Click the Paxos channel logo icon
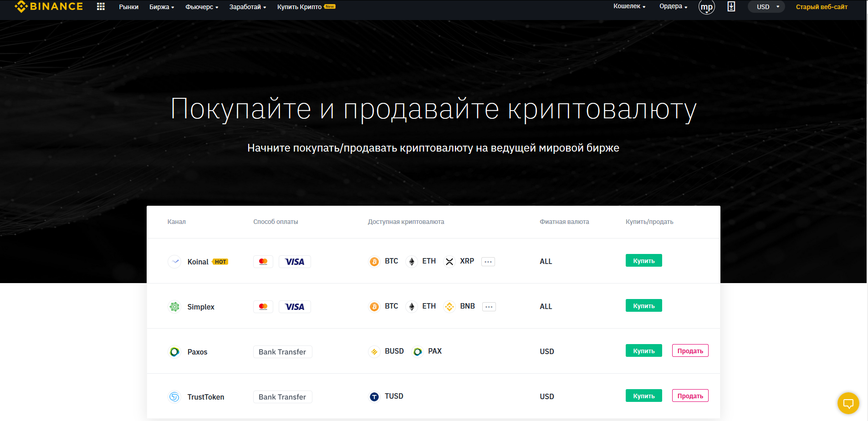The width and height of the screenshot is (868, 421). (174, 351)
